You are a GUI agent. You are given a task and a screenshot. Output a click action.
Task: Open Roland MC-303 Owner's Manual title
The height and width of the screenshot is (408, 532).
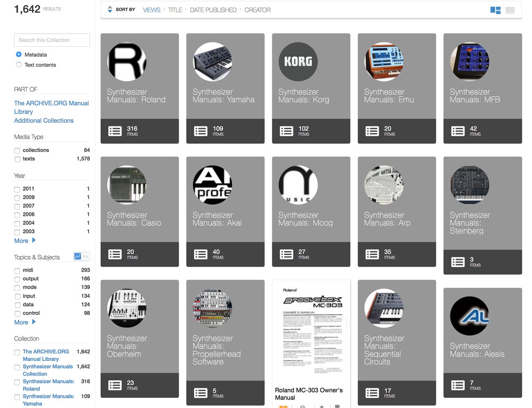(309, 394)
